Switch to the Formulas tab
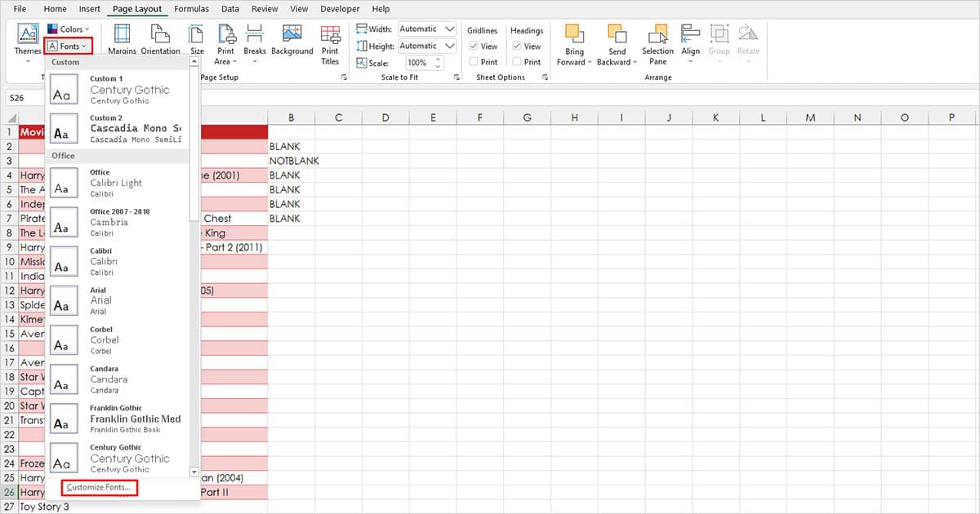 (x=191, y=9)
